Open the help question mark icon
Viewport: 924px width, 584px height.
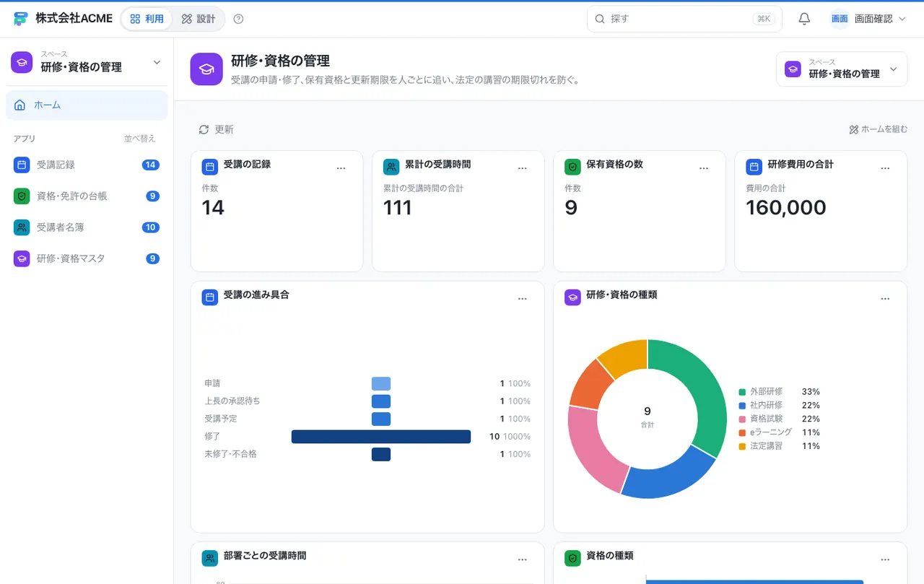[x=239, y=19]
